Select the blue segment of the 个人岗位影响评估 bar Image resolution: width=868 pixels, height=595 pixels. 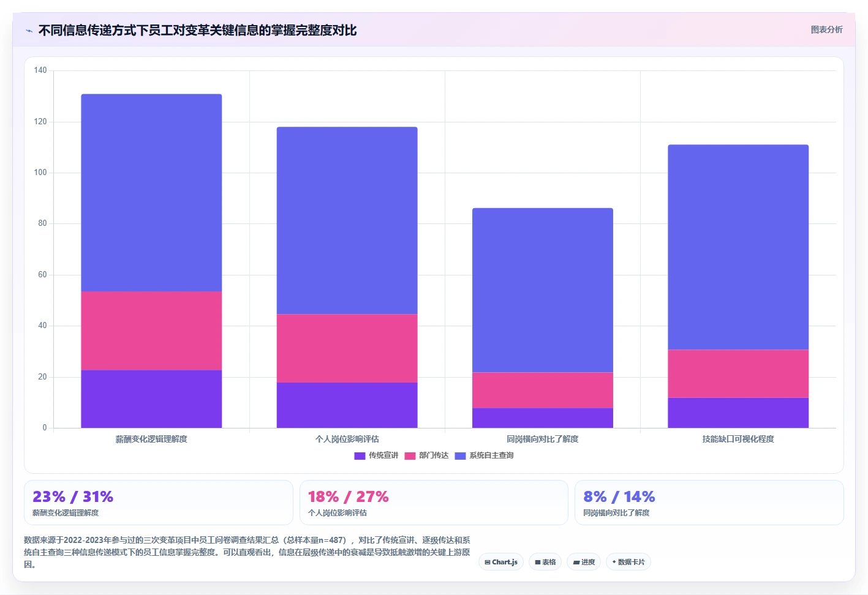[x=347, y=221]
